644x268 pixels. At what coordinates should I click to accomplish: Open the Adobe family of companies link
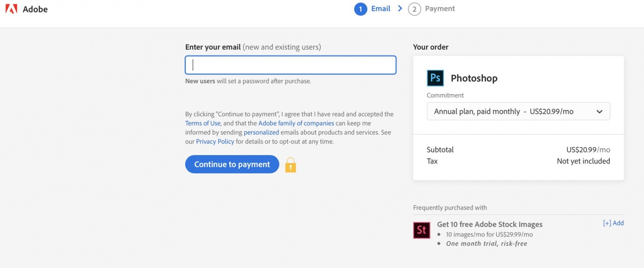[296, 123]
